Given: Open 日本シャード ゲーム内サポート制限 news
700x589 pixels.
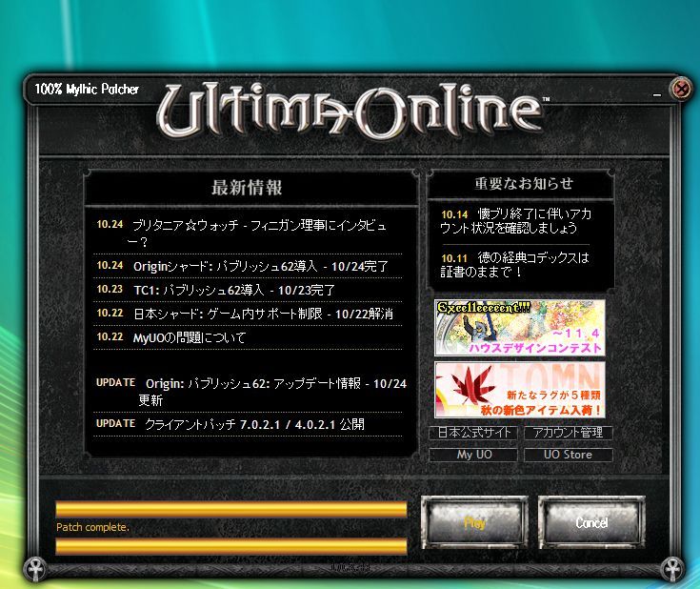Looking at the screenshot, I should pyautogui.click(x=264, y=314).
